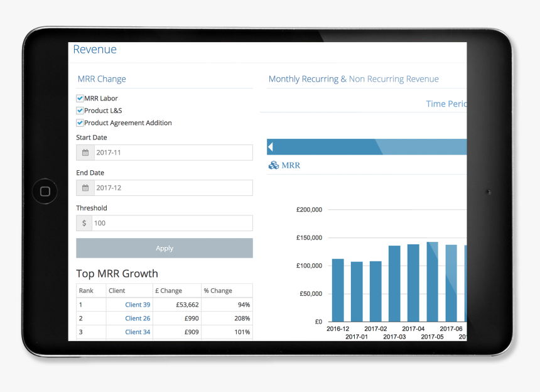
Task: Toggle the Product L&S checkbox
Action: [80, 111]
